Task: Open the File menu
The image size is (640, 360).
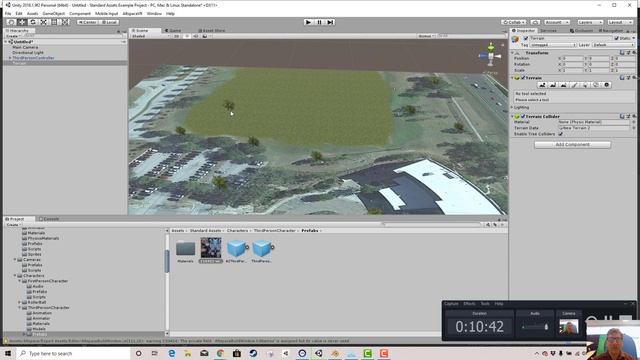Action: pos(8,13)
